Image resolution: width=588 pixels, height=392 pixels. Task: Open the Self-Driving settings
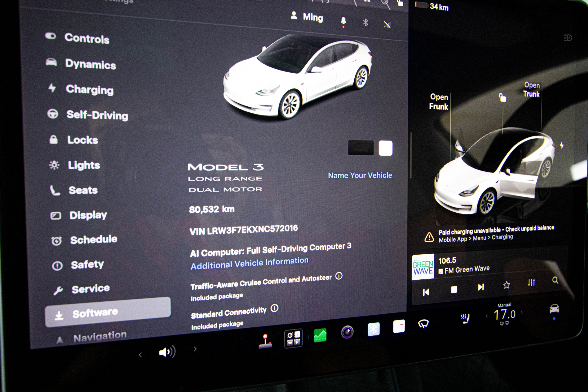click(88, 114)
